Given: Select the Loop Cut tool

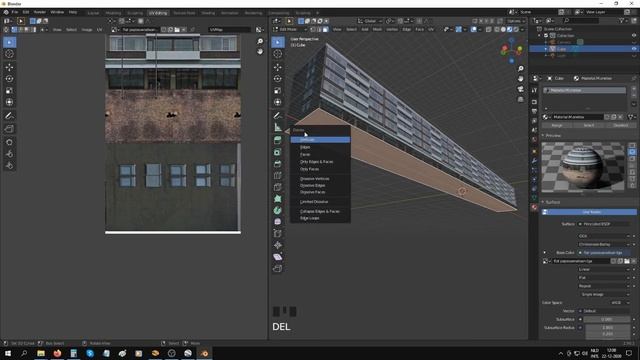Looking at the screenshot, I should pyautogui.click(x=278, y=176).
